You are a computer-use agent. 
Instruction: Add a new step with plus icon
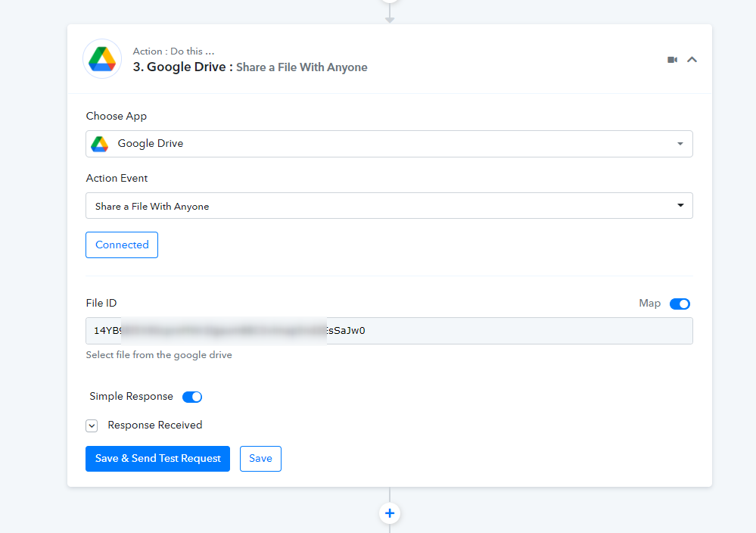point(390,513)
